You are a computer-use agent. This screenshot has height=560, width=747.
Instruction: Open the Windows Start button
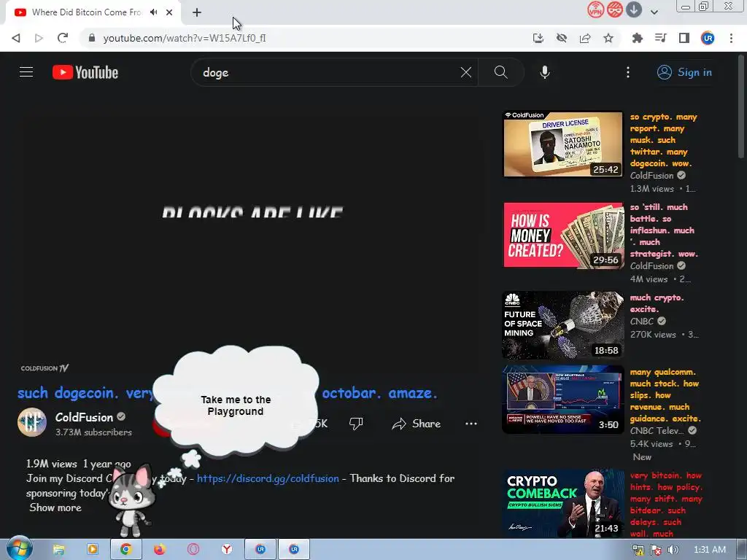point(20,549)
